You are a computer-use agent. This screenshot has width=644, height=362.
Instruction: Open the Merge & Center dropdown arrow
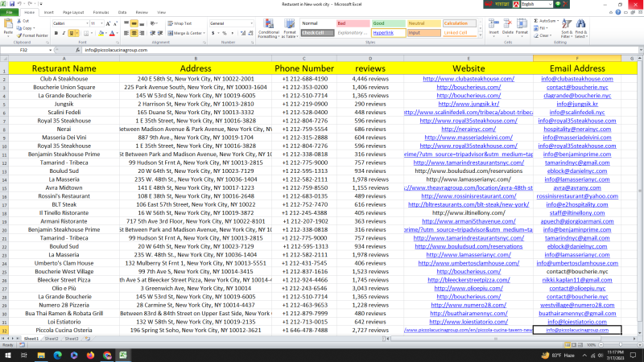pos(204,33)
